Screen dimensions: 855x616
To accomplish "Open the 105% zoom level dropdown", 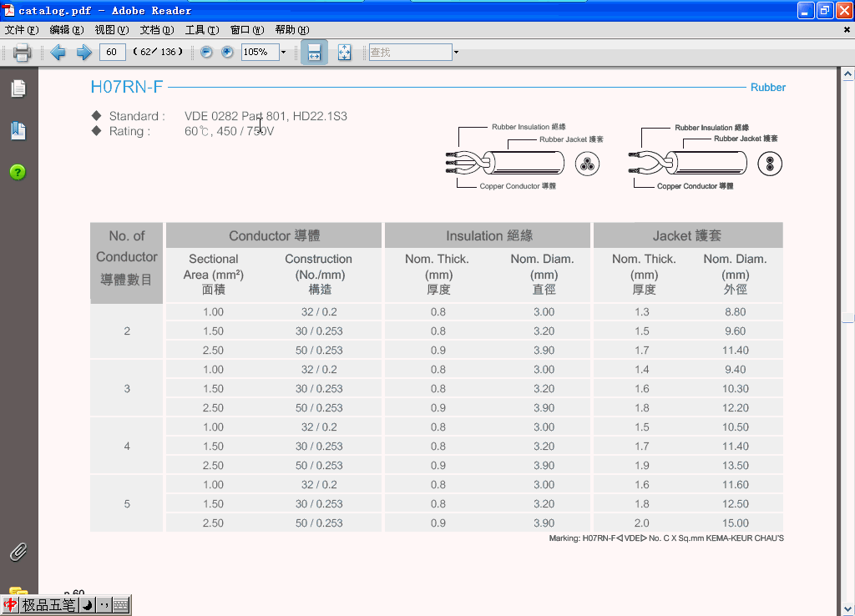I will 283,53.
